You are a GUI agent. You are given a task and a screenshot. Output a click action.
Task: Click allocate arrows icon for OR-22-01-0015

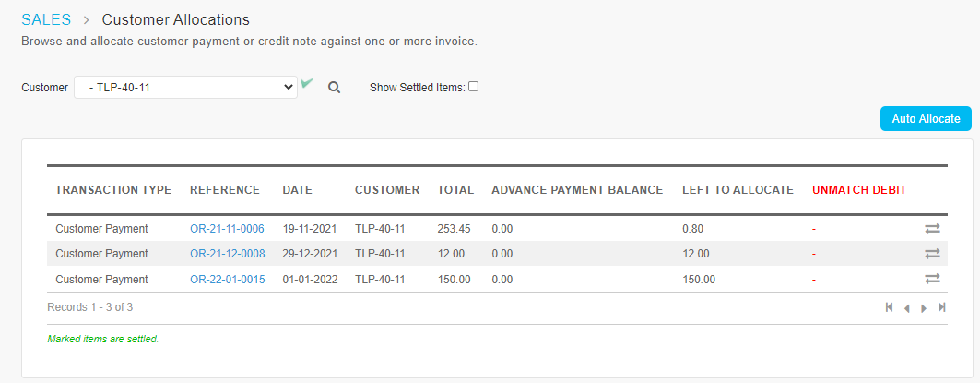[x=932, y=279]
